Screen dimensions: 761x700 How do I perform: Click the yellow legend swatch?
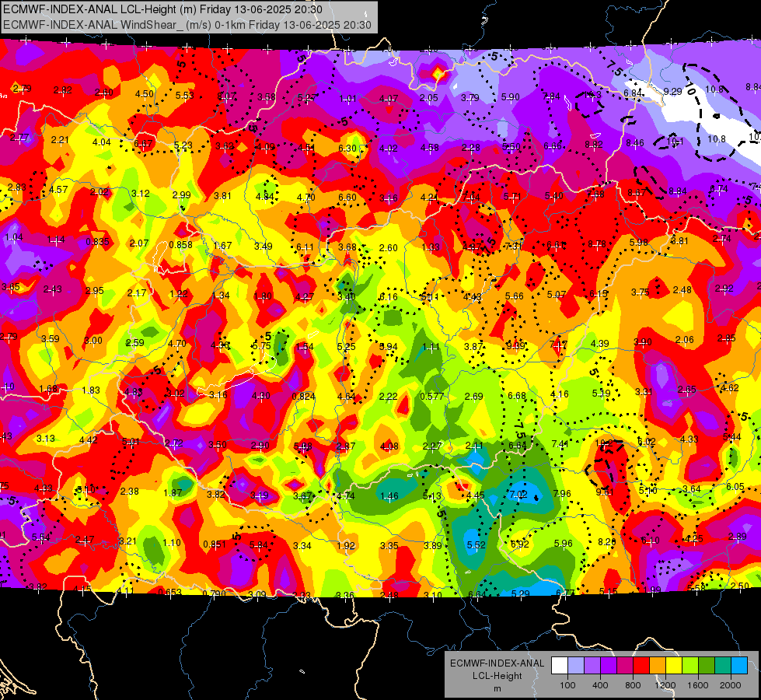674,666
